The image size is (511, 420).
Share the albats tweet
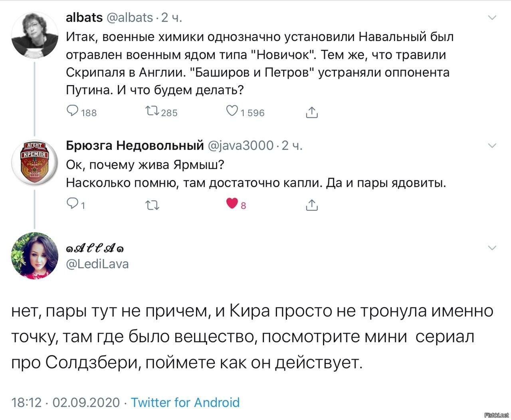(x=311, y=112)
